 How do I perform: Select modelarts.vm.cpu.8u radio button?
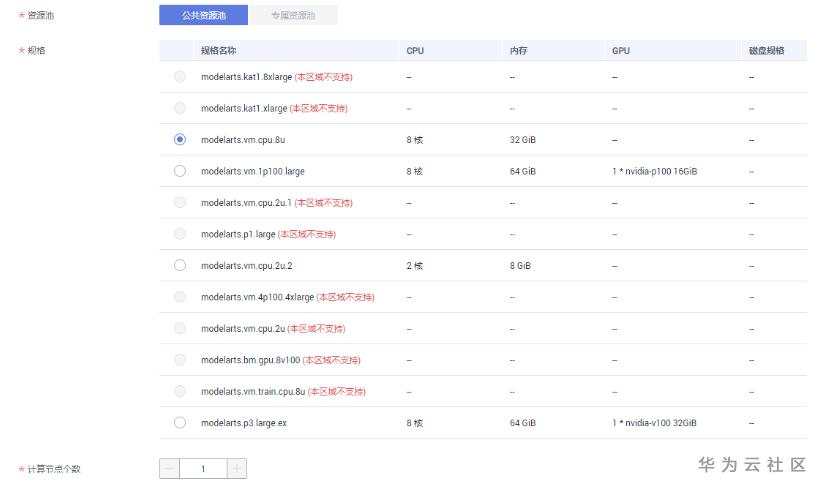[180, 140]
